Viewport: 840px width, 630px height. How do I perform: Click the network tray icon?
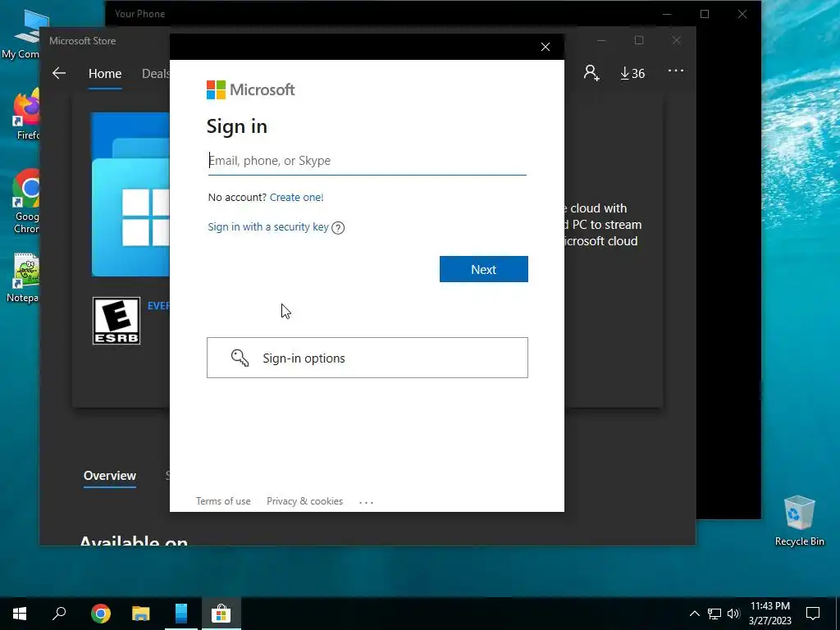point(714,614)
